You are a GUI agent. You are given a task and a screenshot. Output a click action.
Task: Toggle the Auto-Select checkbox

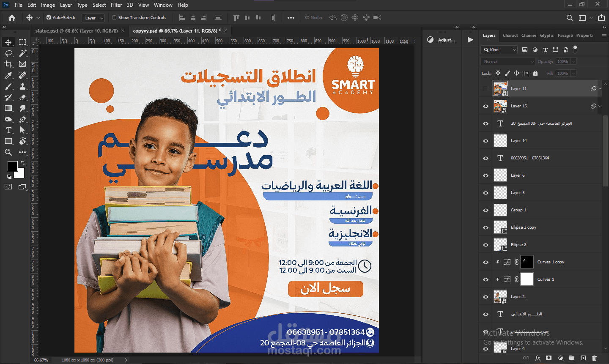pos(49,18)
